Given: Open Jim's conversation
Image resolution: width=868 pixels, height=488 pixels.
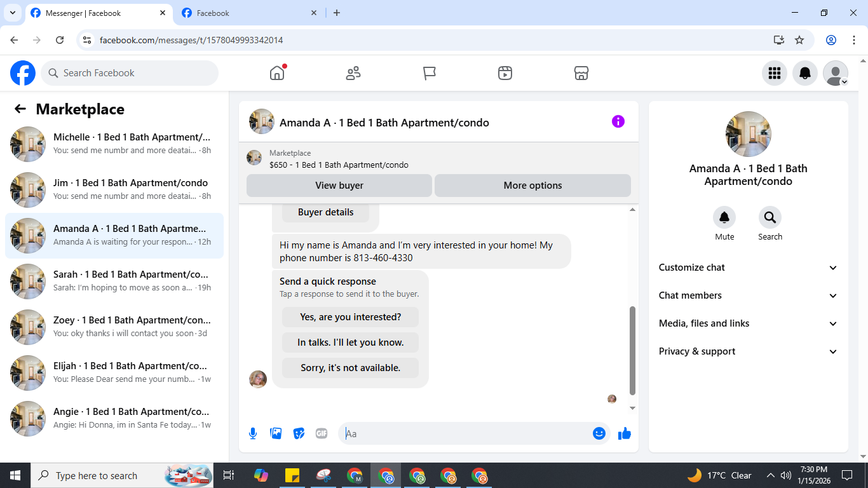Looking at the screenshot, I should click(x=114, y=190).
